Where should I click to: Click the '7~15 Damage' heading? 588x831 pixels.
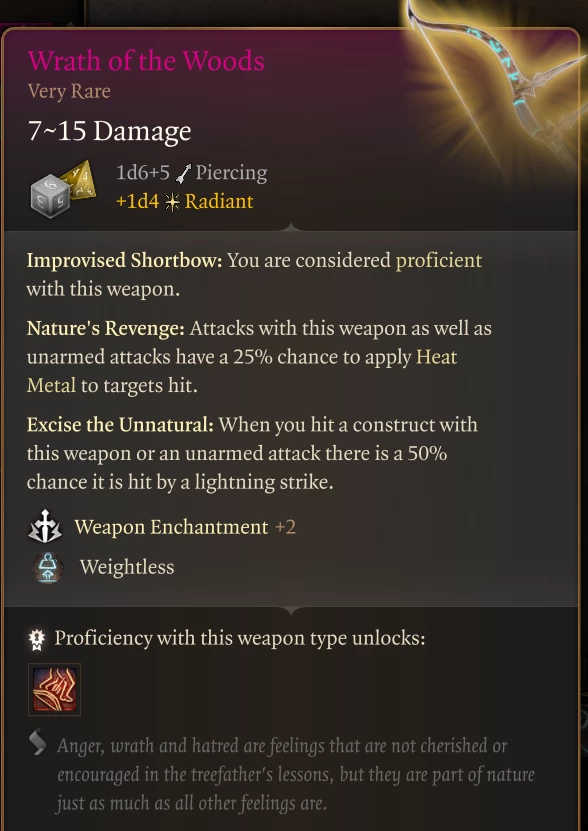(109, 131)
